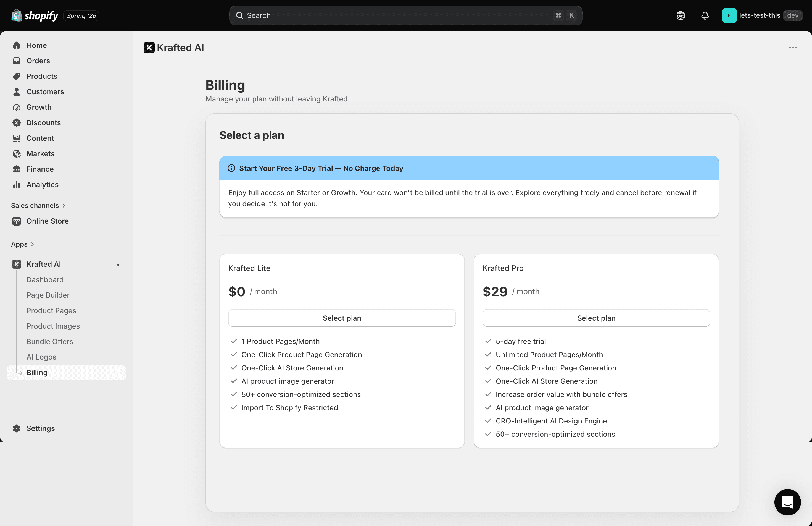Click the Content image icon
This screenshot has width=812, height=526.
tap(16, 138)
